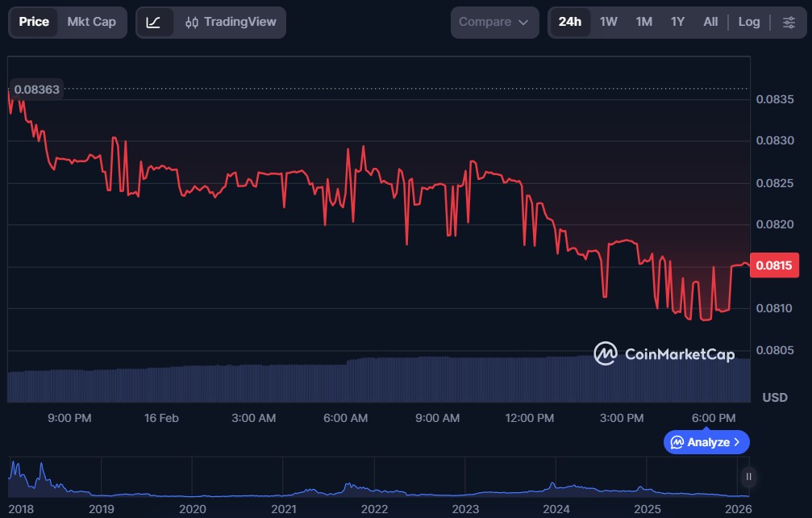Select the 1W time range
Image resolution: width=812 pixels, height=518 pixels.
point(608,22)
